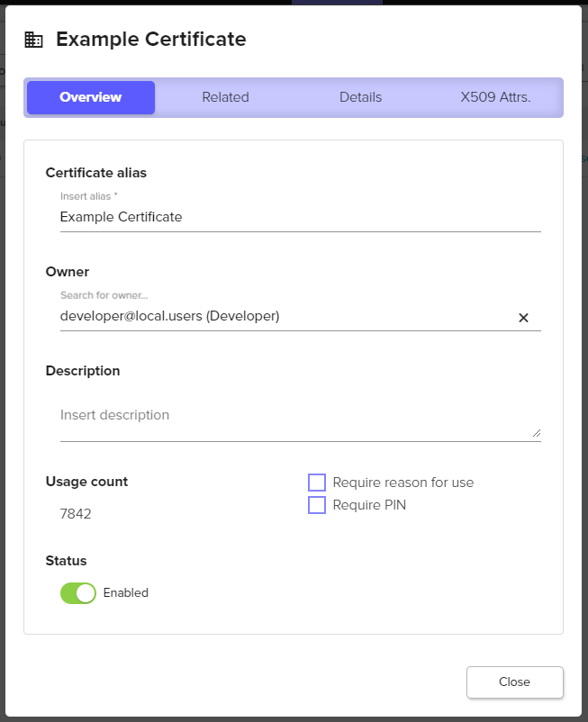Image resolution: width=588 pixels, height=722 pixels.
Task: Click the Require PIN label text
Action: (x=369, y=505)
